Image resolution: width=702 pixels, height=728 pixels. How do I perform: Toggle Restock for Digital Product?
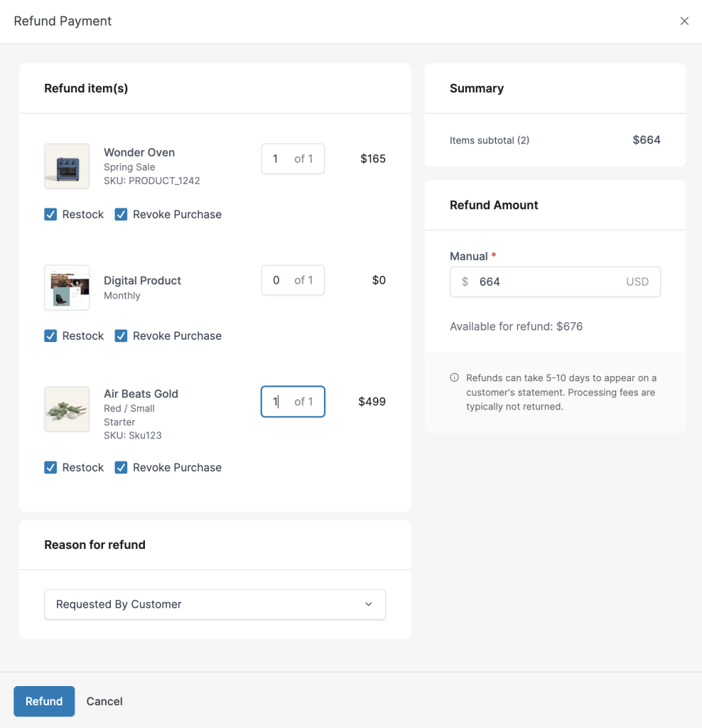coord(50,336)
